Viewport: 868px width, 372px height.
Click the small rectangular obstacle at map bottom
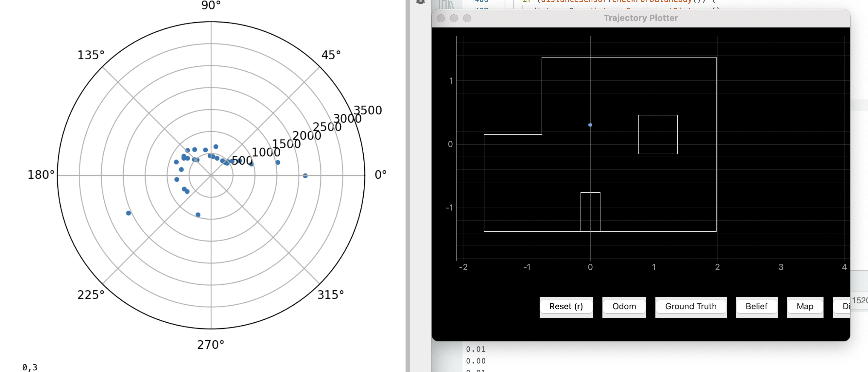(x=590, y=212)
